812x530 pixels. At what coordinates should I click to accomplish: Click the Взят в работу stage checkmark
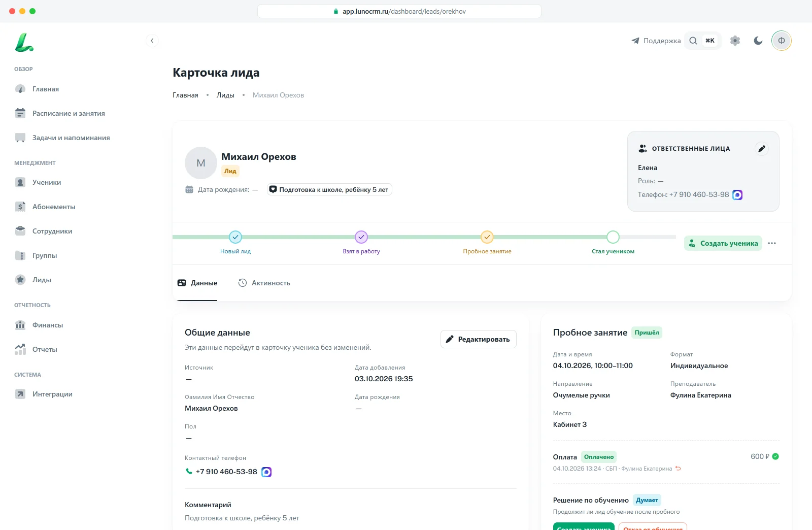361,237
